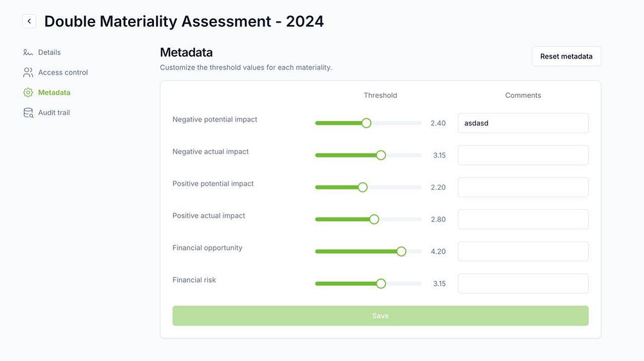Click the Metadata gear icon
Image resolution: width=644 pixels, height=361 pixels.
28,93
